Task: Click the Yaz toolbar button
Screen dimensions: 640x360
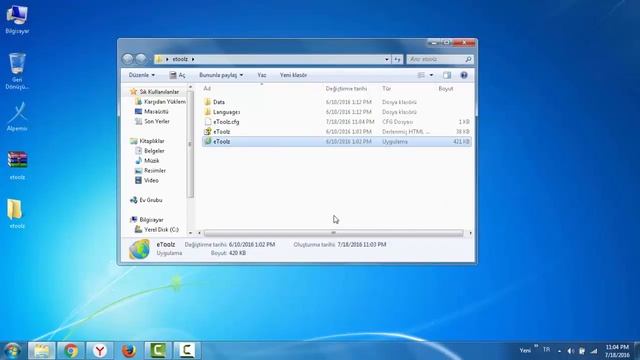Action: coord(262,75)
